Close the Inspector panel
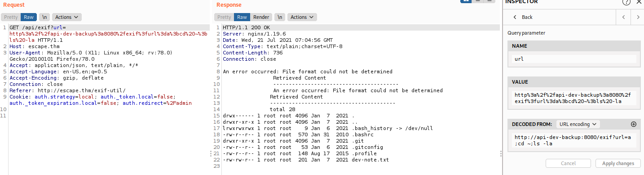The image size is (644, 175). [x=639, y=2]
